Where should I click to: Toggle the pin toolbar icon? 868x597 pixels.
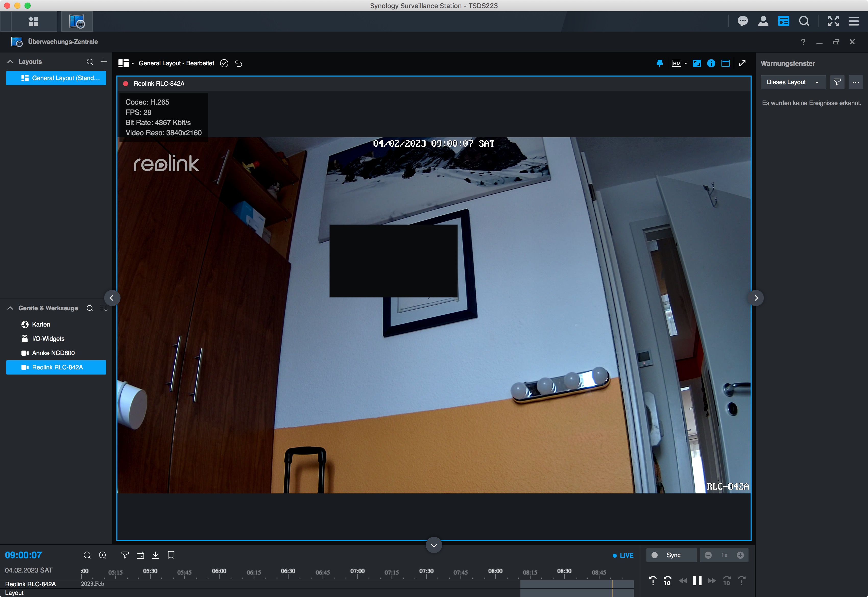(659, 63)
